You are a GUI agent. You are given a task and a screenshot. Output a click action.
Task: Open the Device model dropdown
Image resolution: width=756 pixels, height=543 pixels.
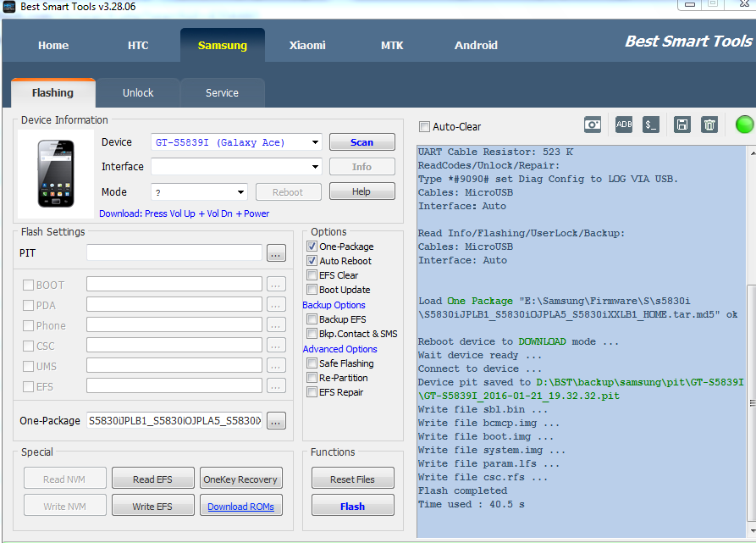click(x=315, y=142)
